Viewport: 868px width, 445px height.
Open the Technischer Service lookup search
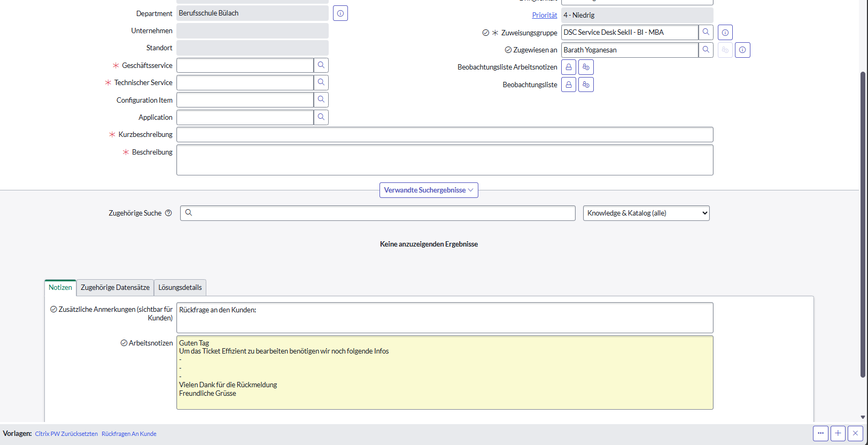click(321, 82)
